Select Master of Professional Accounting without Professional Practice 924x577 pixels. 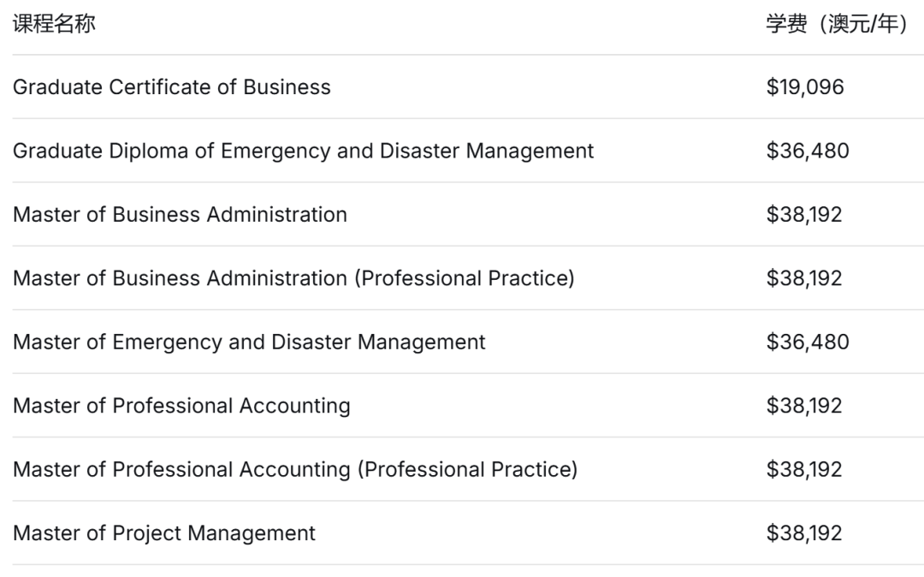point(181,405)
